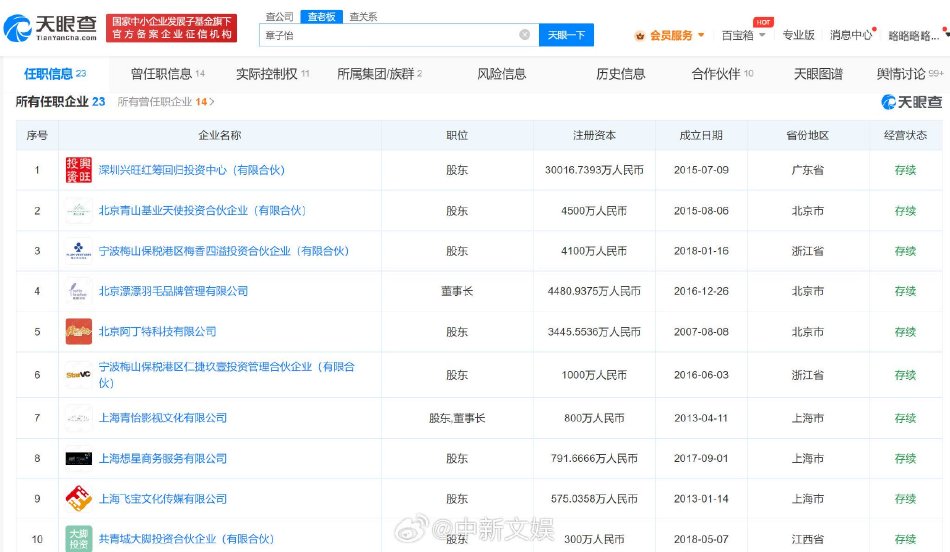Click the 北京阿丁特科技 company logo
The image size is (950, 552).
pyautogui.click(x=78, y=331)
